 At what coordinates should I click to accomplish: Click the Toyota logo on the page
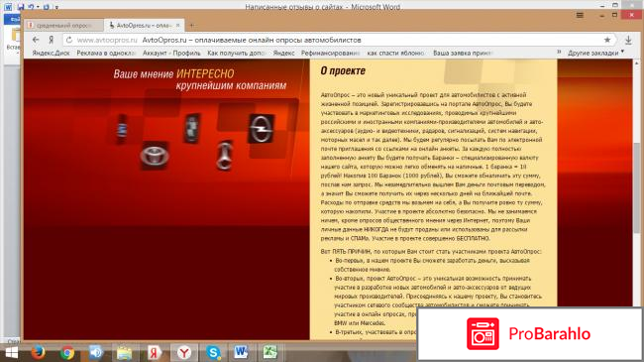point(155,156)
